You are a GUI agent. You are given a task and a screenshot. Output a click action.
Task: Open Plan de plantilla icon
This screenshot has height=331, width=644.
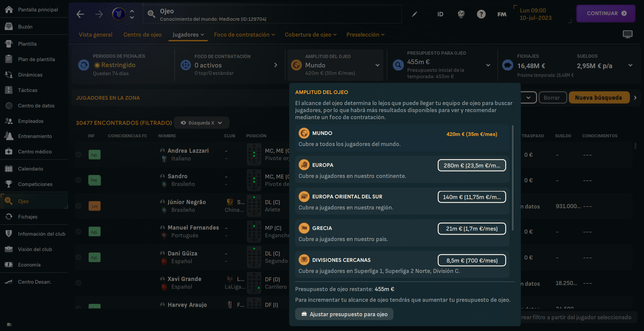tap(9, 59)
